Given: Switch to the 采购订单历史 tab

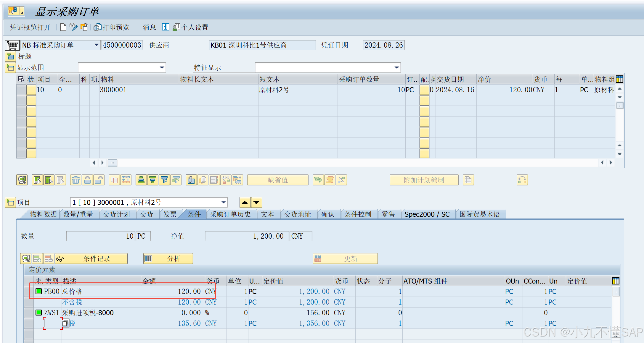Looking at the screenshot, I should coord(230,214).
